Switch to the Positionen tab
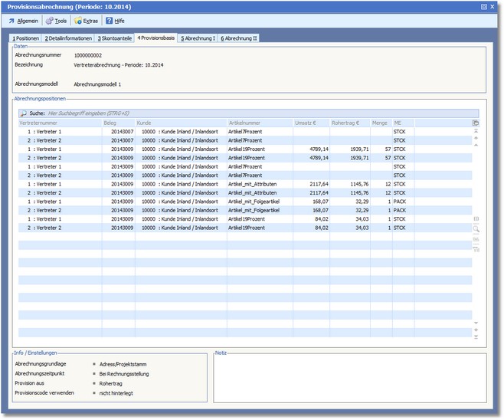The image size is (504, 420). tap(25, 38)
